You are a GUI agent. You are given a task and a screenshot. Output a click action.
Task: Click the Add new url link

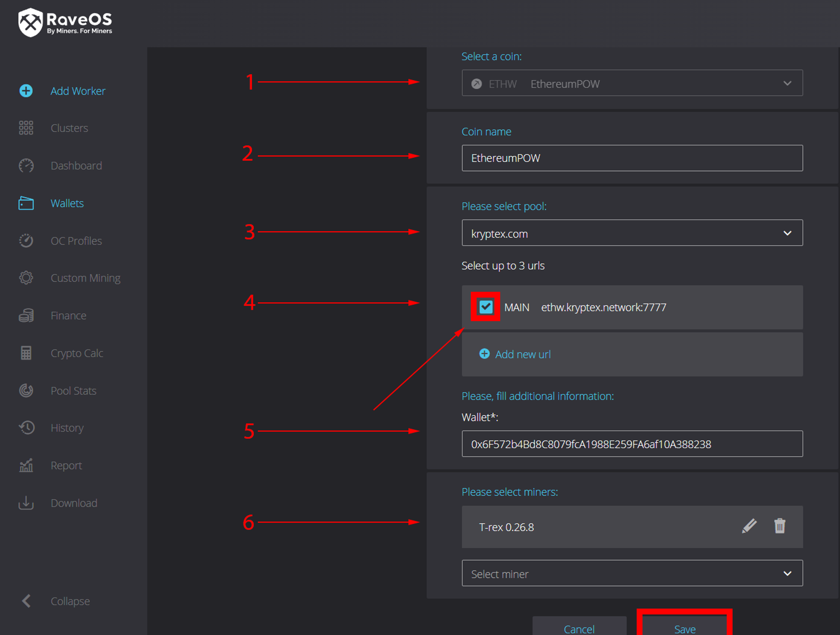tap(522, 354)
